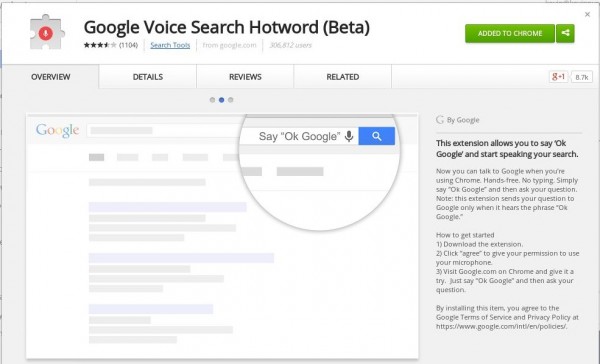Click the 'from google.com' text
Image resolution: width=600 pixels, height=364 pixels.
click(x=229, y=45)
